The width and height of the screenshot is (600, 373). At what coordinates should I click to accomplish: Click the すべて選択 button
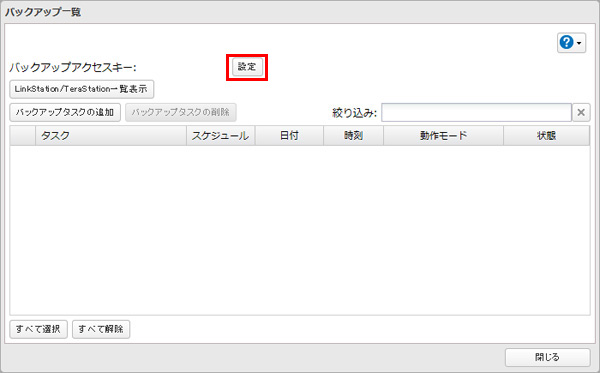pyautogui.click(x=38, y=329)
